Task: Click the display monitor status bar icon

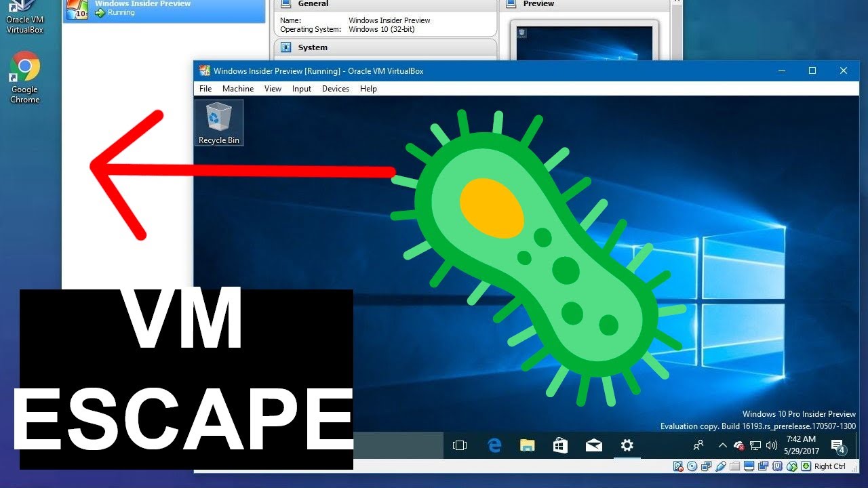Action: pos(749,466)
